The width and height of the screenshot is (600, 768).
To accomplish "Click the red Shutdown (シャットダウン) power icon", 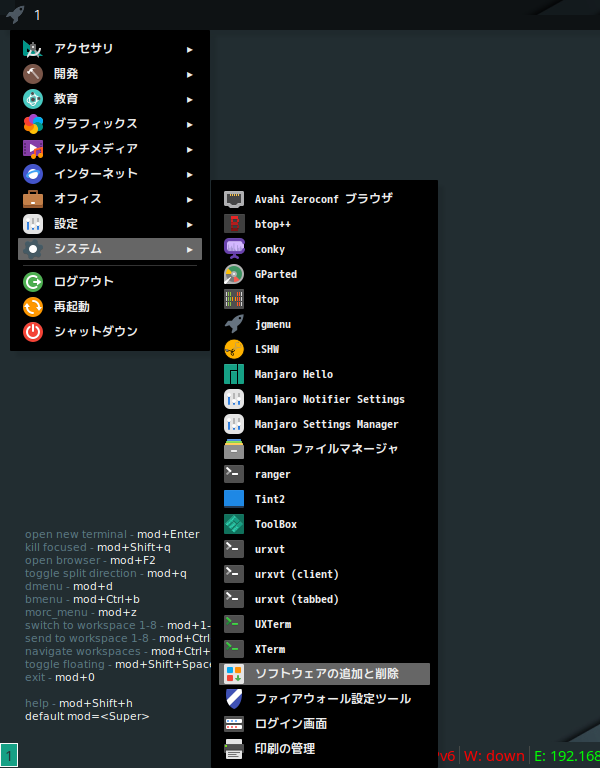I will tap(33, 332).
